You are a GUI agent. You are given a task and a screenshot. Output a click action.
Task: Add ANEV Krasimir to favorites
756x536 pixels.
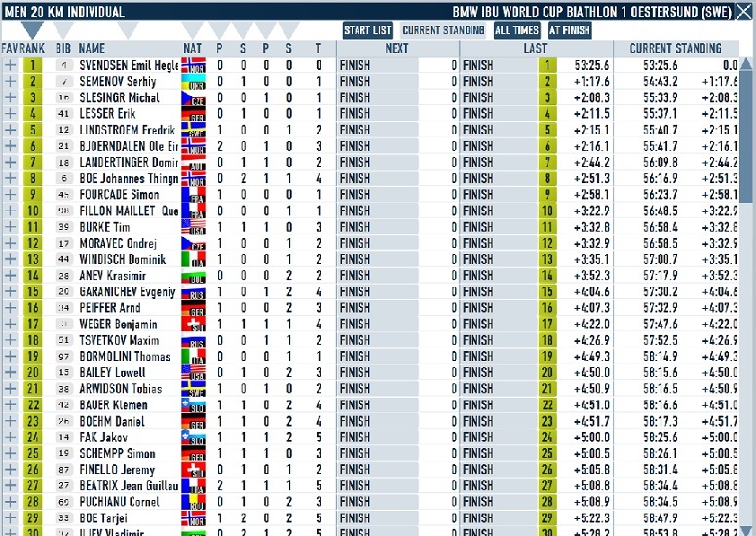(10, 276)
